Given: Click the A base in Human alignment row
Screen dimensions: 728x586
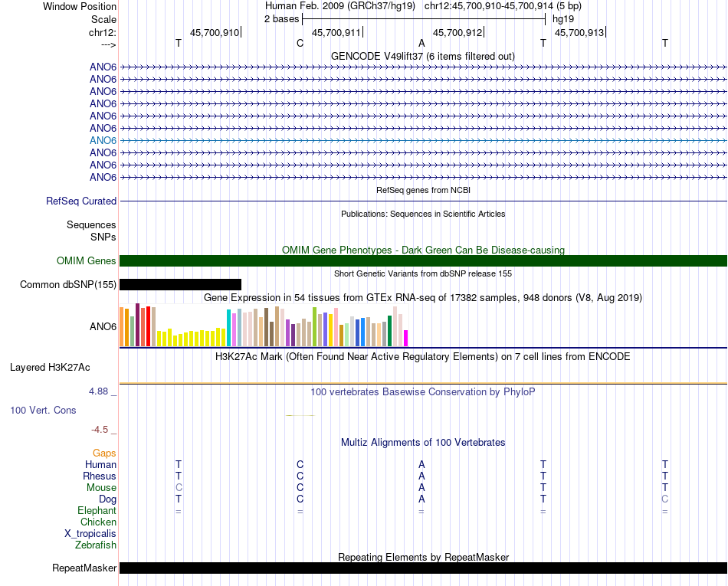Looking at the screenshot, I should [421, 464].
